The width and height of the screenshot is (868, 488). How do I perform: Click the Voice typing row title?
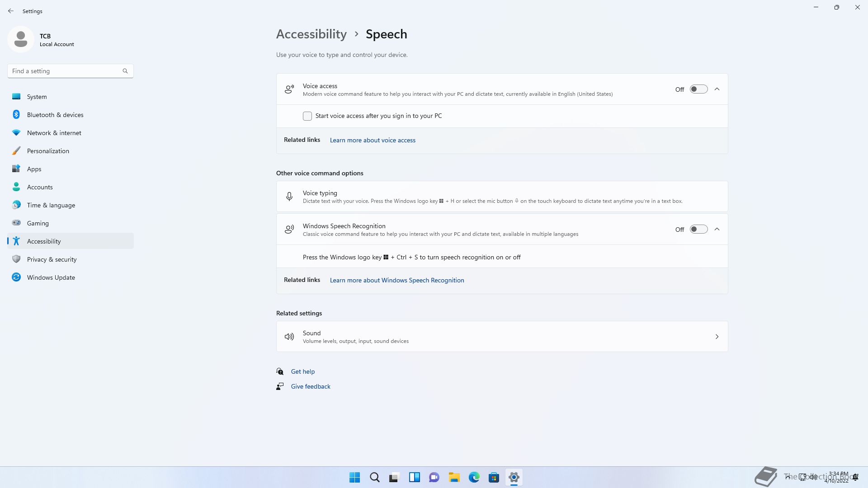320,193
